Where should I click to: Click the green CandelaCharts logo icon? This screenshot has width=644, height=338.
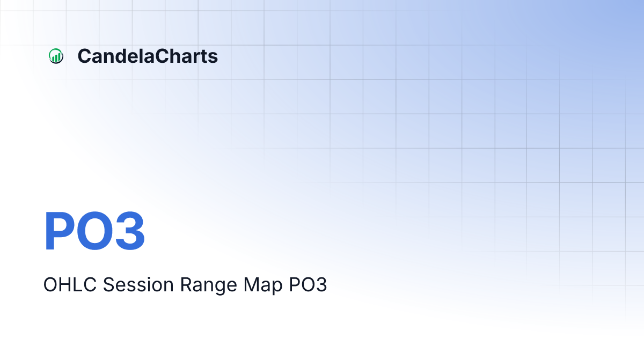click(56, 56)
